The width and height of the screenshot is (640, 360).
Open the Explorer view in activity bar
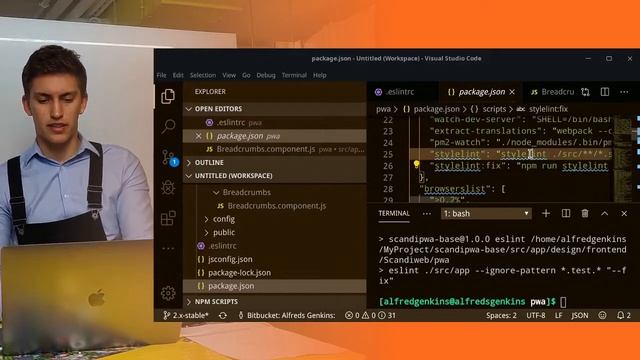click(168, 96)
